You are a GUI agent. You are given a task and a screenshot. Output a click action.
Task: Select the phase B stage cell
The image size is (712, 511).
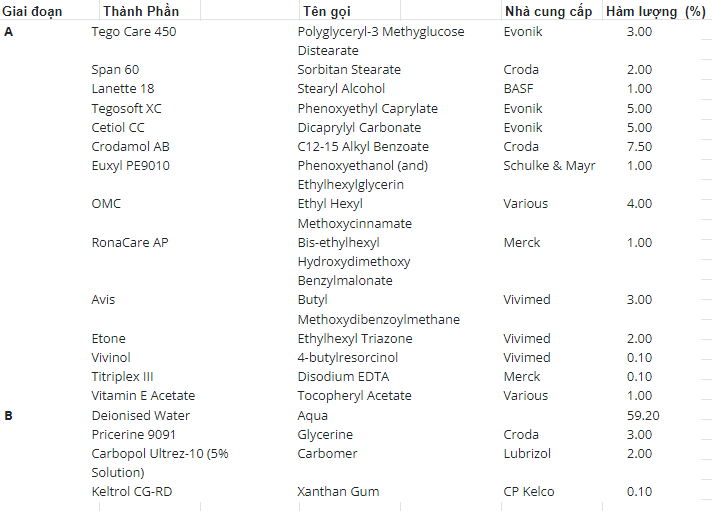click(x=9, y=416)
